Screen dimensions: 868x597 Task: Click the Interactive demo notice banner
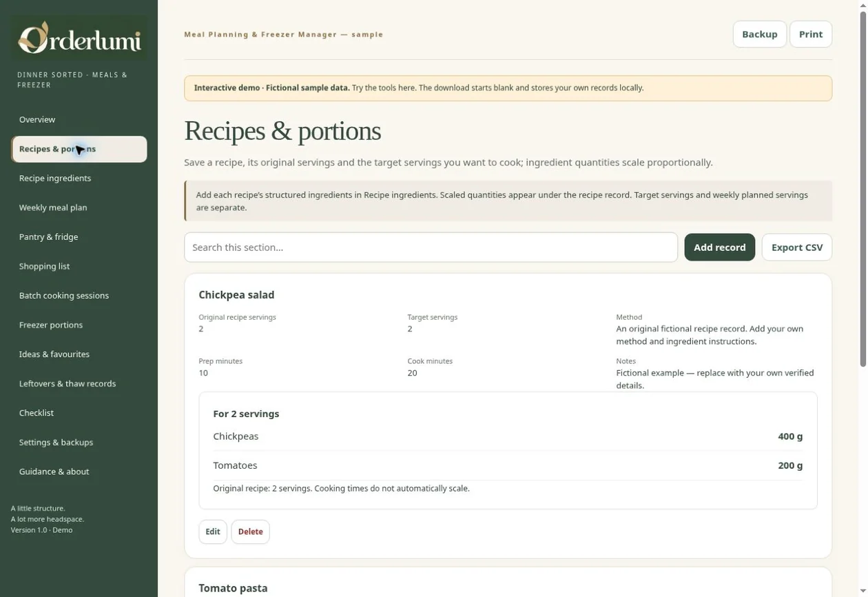coord(508,88)
